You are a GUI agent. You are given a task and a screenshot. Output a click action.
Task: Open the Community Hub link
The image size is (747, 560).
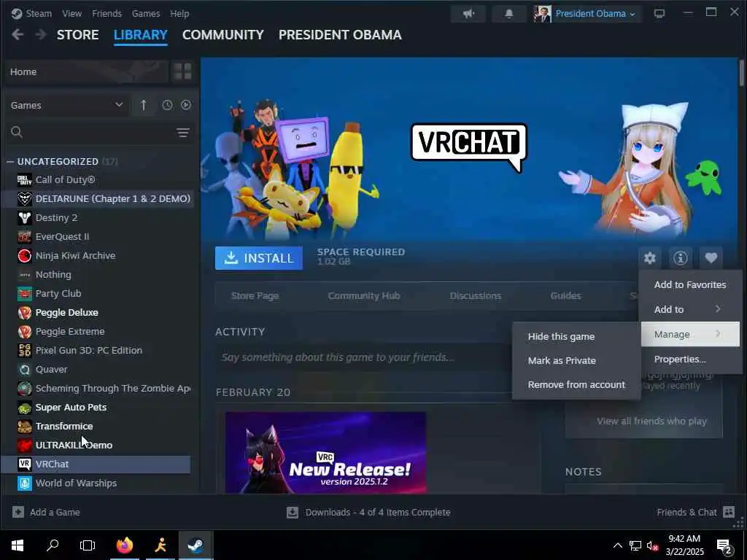pyautogui.click(x=364, y=296)
